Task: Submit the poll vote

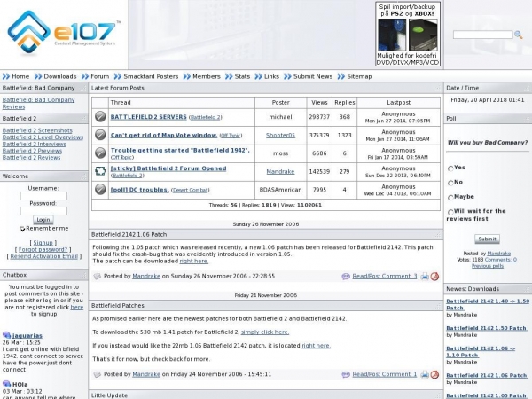Action: (487, 239)
